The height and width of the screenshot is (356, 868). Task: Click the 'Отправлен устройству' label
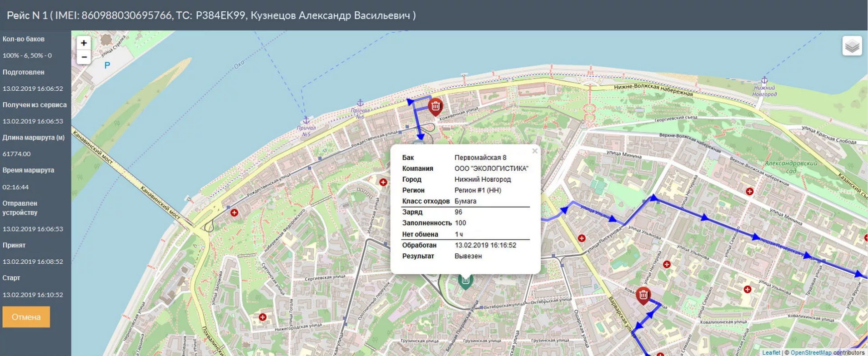point(20,208)
